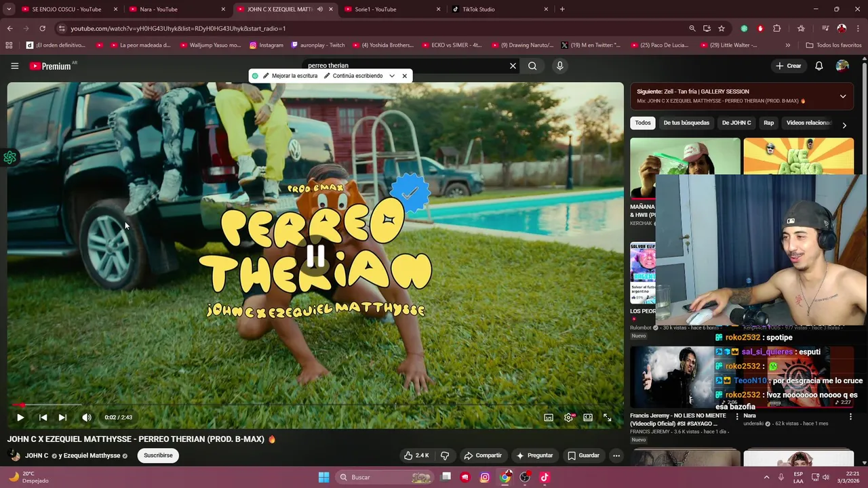Select the De tus búsquedas chip
The width and height of the screenshot is (868, 488).
(x=686, y=123)
